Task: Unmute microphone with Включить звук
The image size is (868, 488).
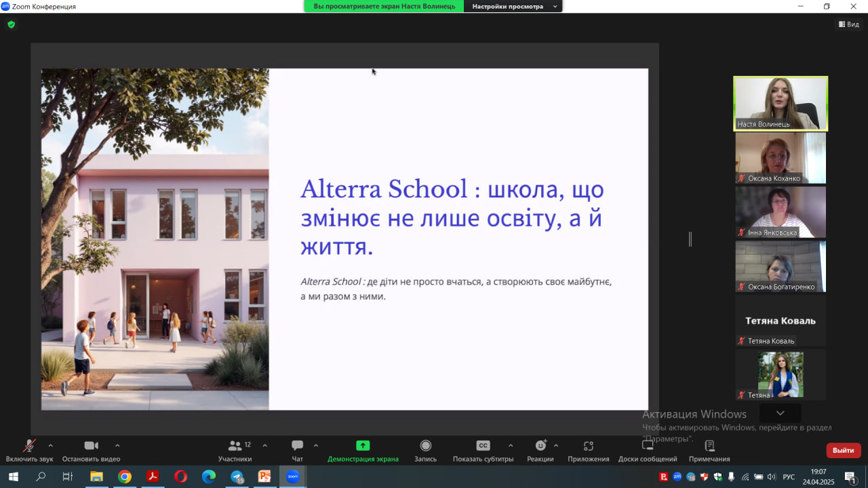Action: (x=29, y=451)
